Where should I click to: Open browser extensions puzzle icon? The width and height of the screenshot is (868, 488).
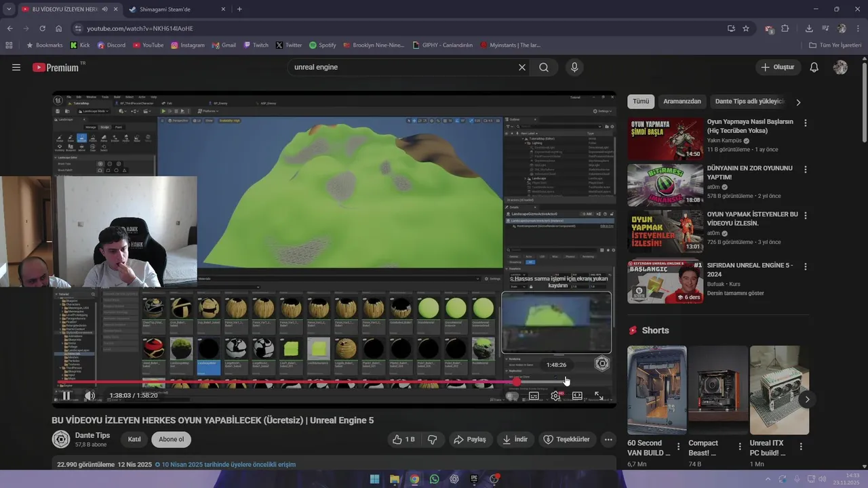coord(785,28)
